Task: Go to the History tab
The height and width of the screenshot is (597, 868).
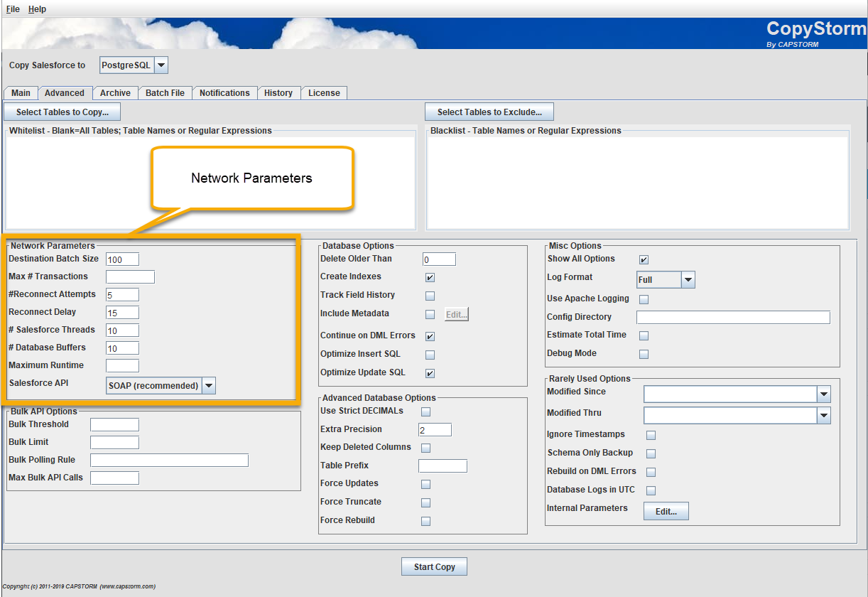Action: (278, 93)
